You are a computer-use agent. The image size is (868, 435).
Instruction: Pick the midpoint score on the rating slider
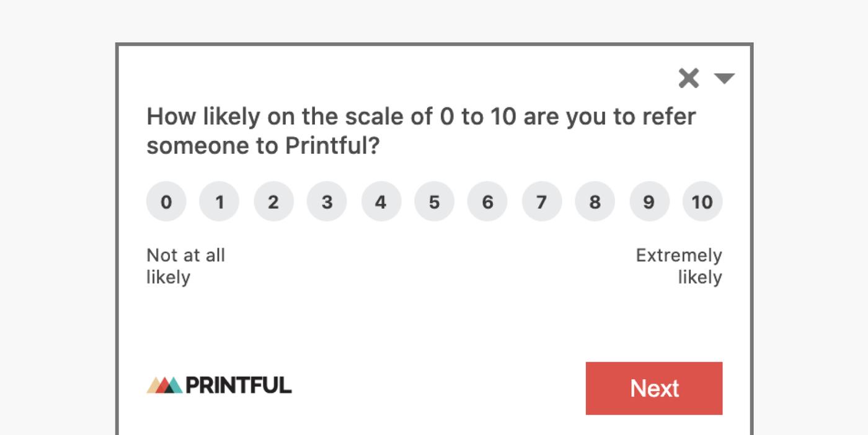(x=434, y=201)
